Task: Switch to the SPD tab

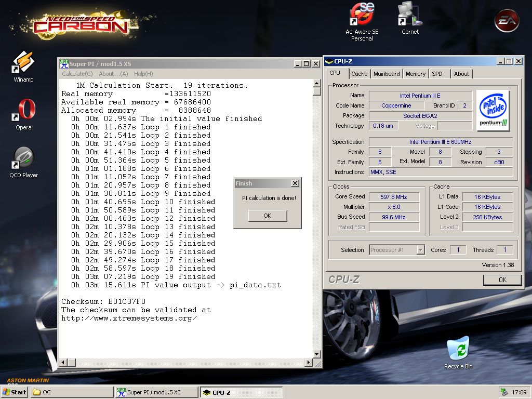Action: click(x=437, y=74)
